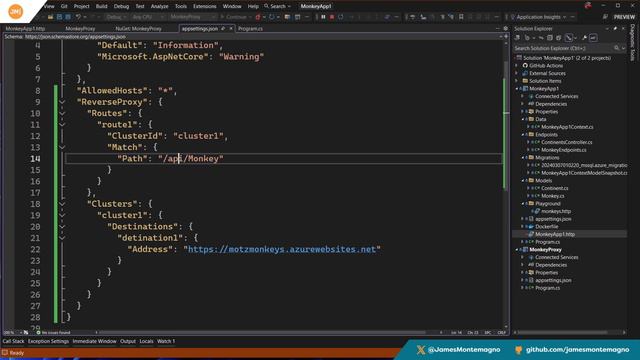Collapse the ReverseProxy block on line 9
This screenshot has width=640, height=360.
coord(62,102)
